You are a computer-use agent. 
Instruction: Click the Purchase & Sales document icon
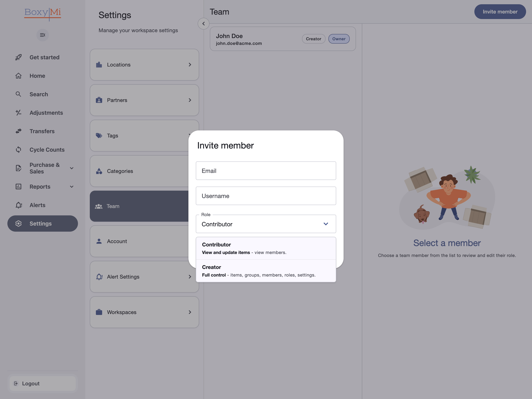(x=18, y=168)
